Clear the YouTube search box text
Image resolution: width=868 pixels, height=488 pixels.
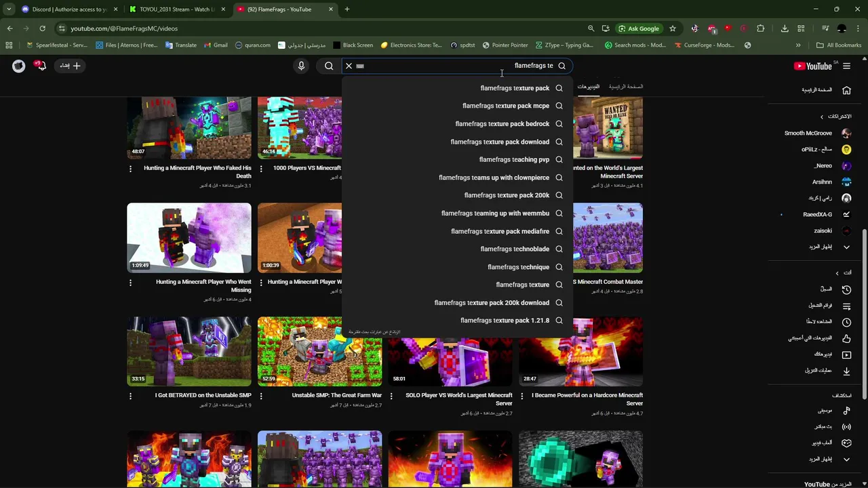pos(349,66)
